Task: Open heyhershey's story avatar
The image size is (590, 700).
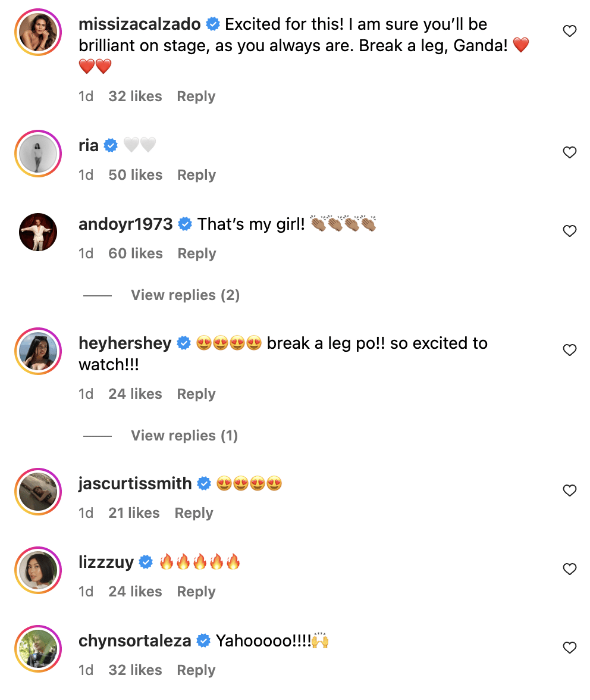Action: pyautogui.click(x=38, y=351)
